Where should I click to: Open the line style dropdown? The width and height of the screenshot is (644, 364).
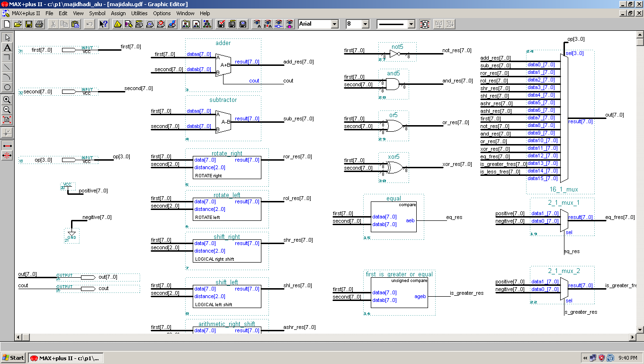411,24
